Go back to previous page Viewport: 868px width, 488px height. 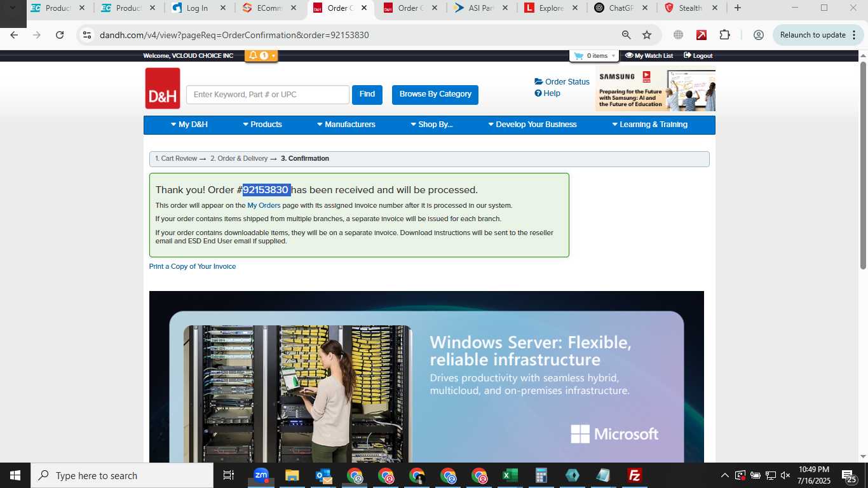pos(14,35)
